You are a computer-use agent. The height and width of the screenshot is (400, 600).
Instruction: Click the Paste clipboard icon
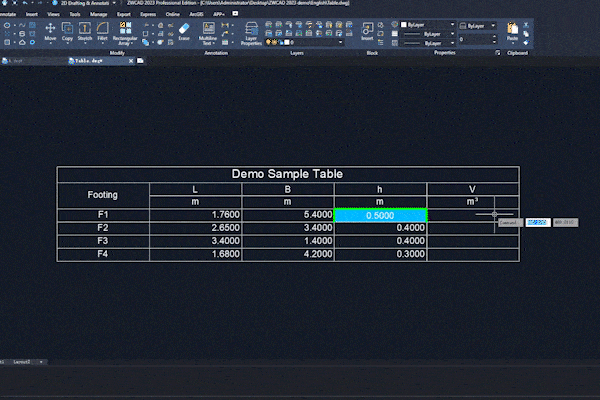pos(512,30)
